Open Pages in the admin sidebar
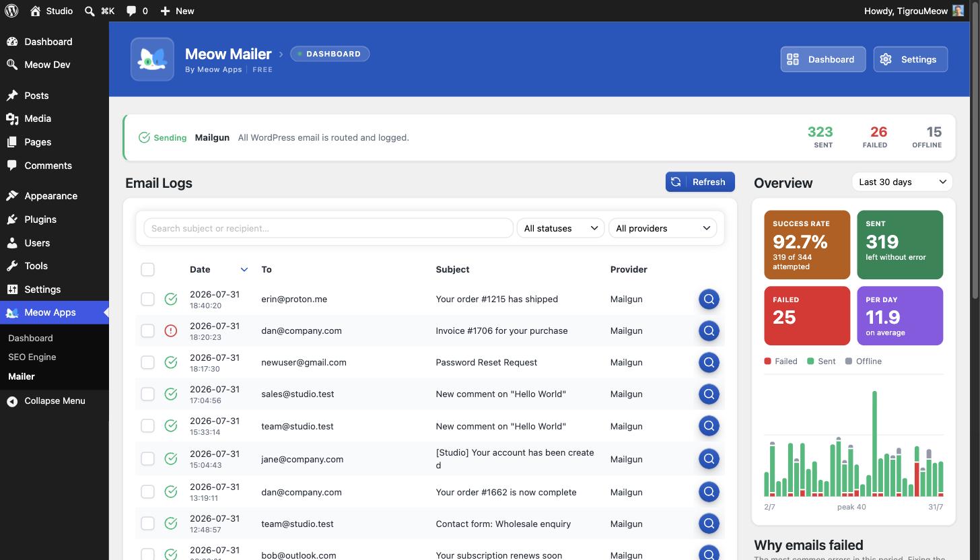The width and height of the screenshot is (980, 560). point(38,142)
